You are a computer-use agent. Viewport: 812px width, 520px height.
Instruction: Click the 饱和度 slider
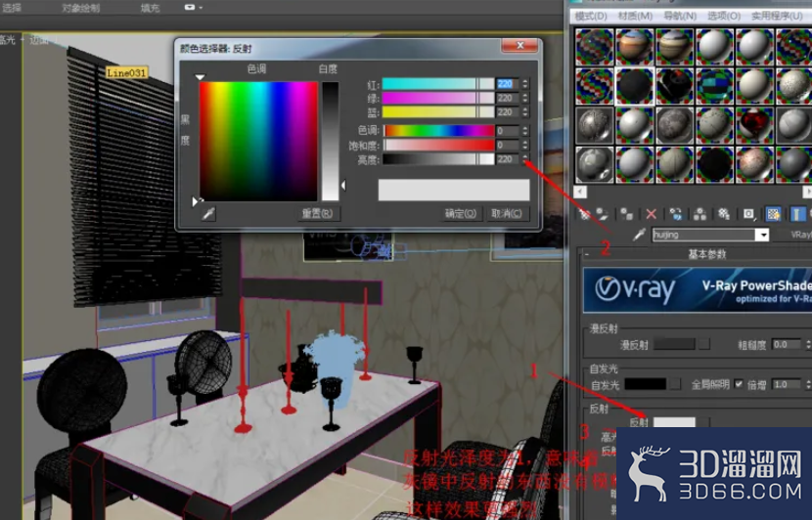click(439, 145)
